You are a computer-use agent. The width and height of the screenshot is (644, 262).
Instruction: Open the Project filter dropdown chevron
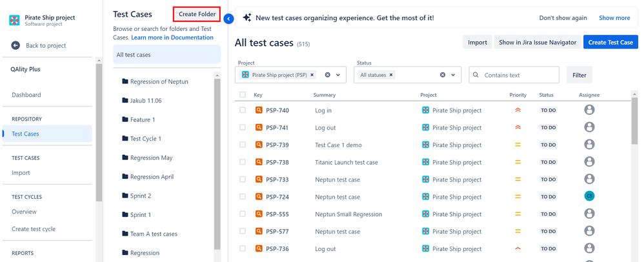tap(338, 75)
